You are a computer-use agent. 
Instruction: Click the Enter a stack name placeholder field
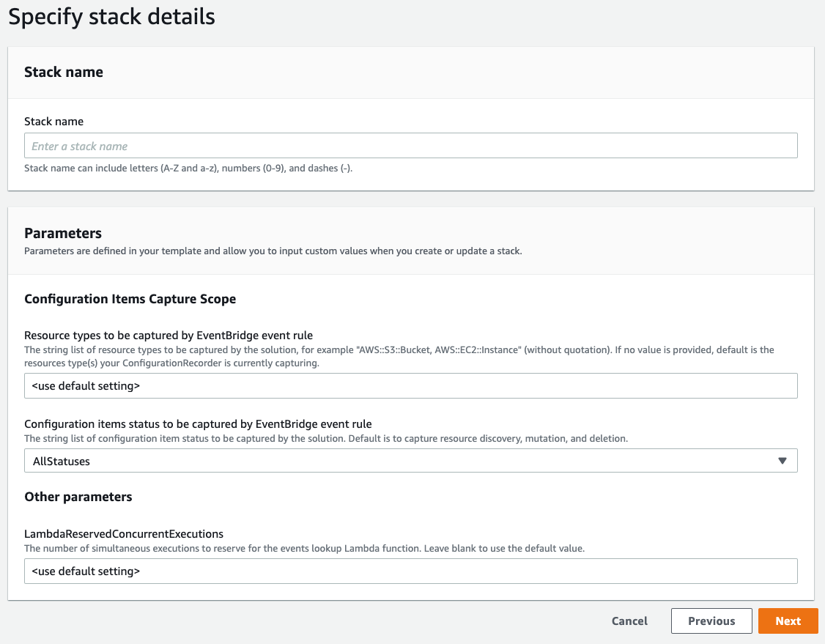410,145
